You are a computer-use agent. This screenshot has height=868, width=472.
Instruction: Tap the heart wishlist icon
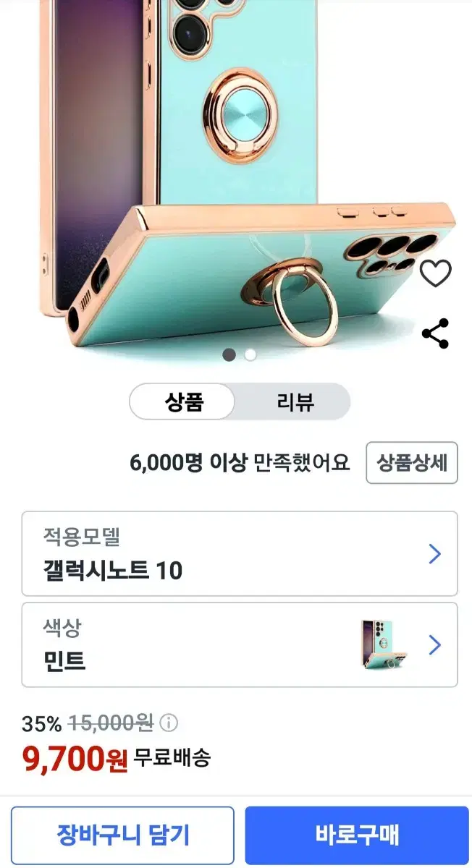tap(435, 273)
